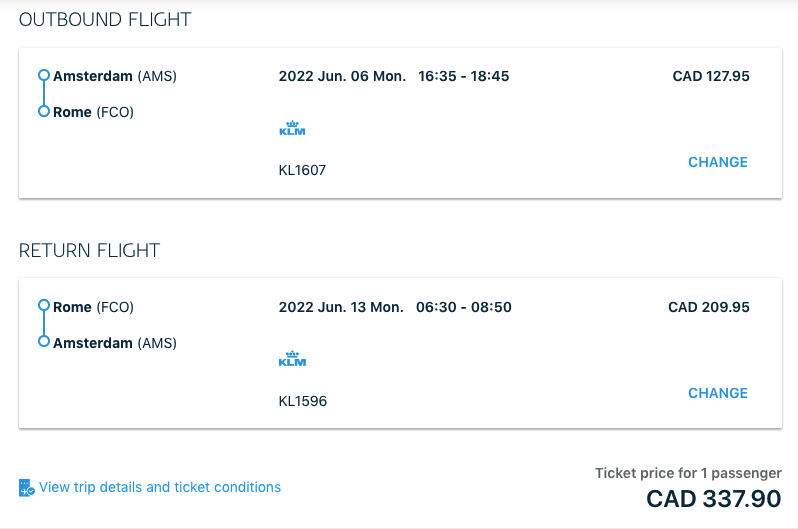798x529 pixels.
Task: Click the return price CAD 209.95
Action: pyautogui.click(x=709, y=308)
